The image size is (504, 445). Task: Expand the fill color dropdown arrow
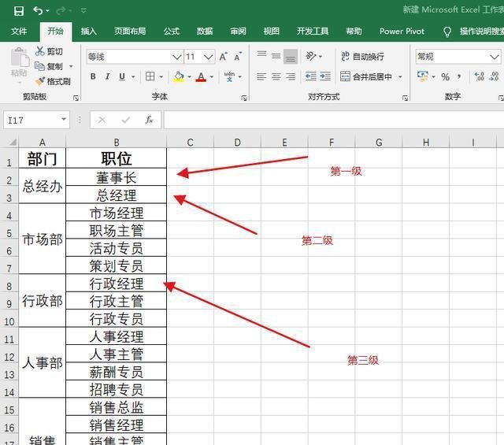(x=189, y=76)
